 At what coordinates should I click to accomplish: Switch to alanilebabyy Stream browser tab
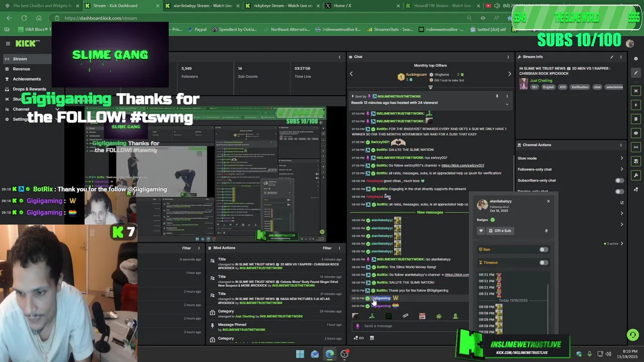(x=203, y=6)
